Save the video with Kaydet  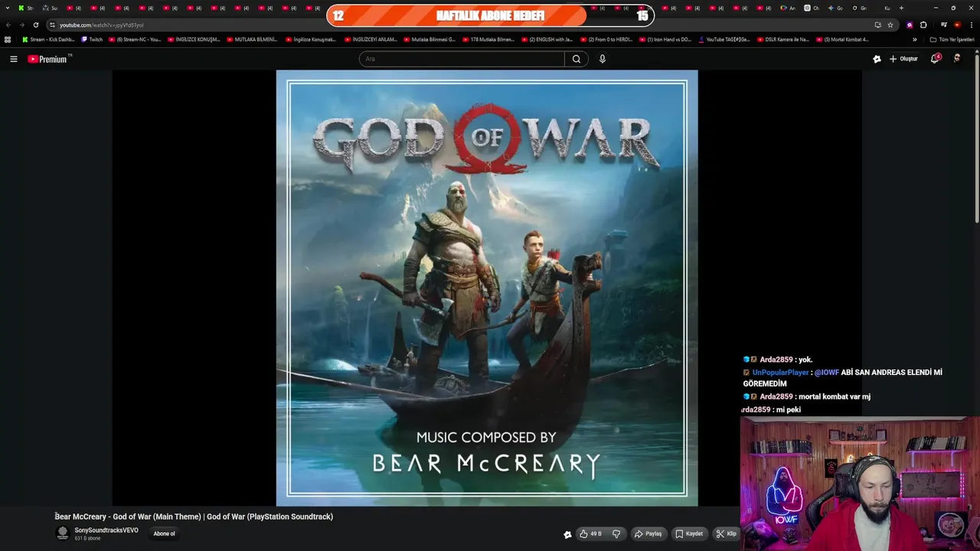coord(689,533)
